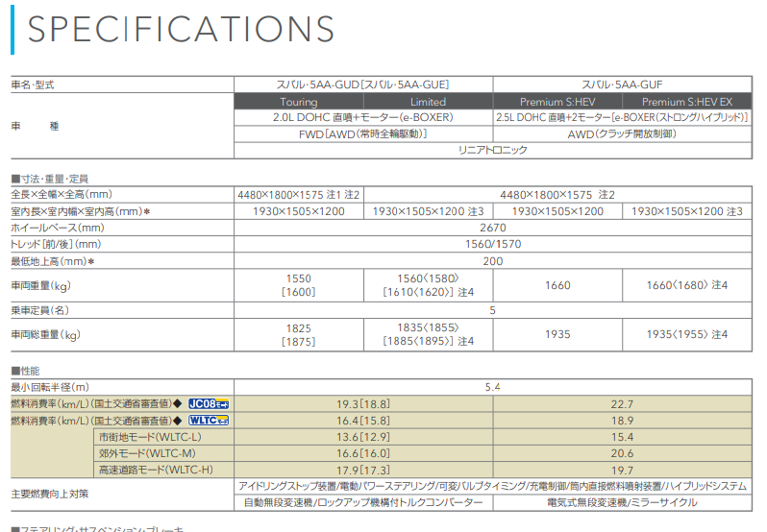
Task: Click the 2670 wheelbase value
Action: click(492, 228)
